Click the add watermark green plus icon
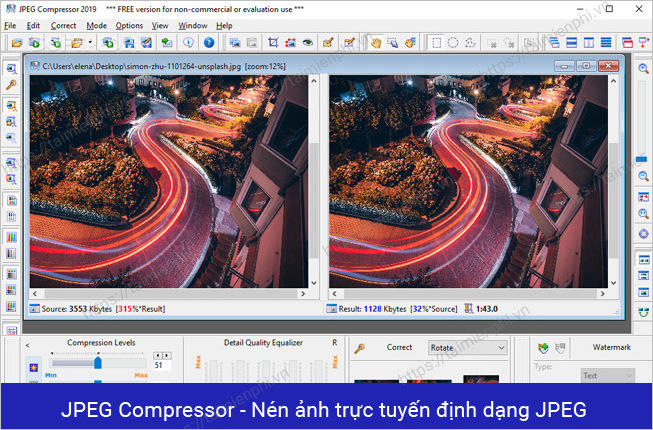The width and height of the screenshot is (653, 430). tap(543, 348)
